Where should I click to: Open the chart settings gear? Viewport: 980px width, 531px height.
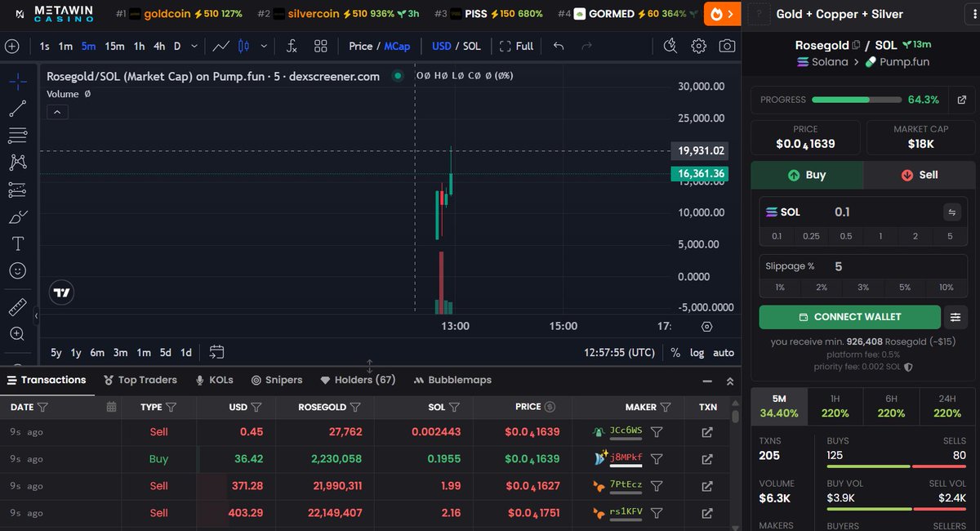pyautogui.click(x=698, y=47)
